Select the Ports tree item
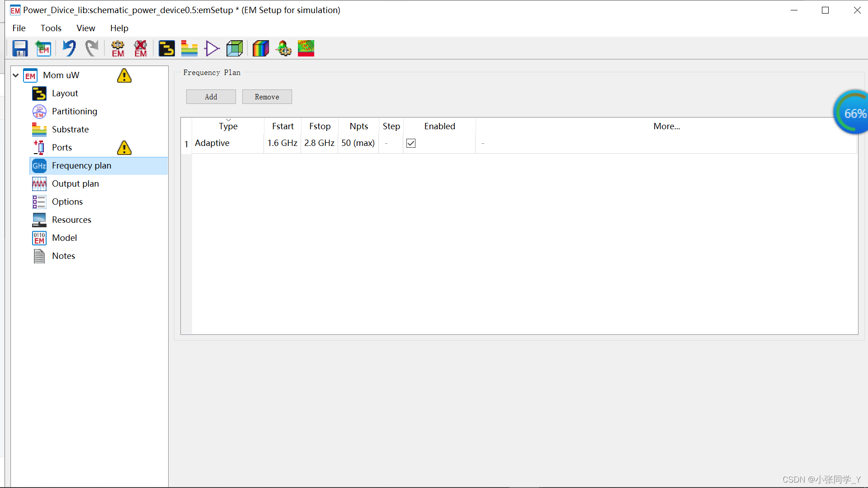This screenshot has width=868, height=488. click(x=62, y=147)
